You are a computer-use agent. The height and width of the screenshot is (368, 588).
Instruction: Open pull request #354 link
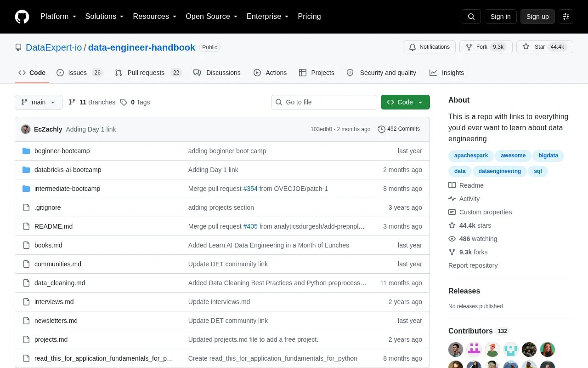click(250, 189)
